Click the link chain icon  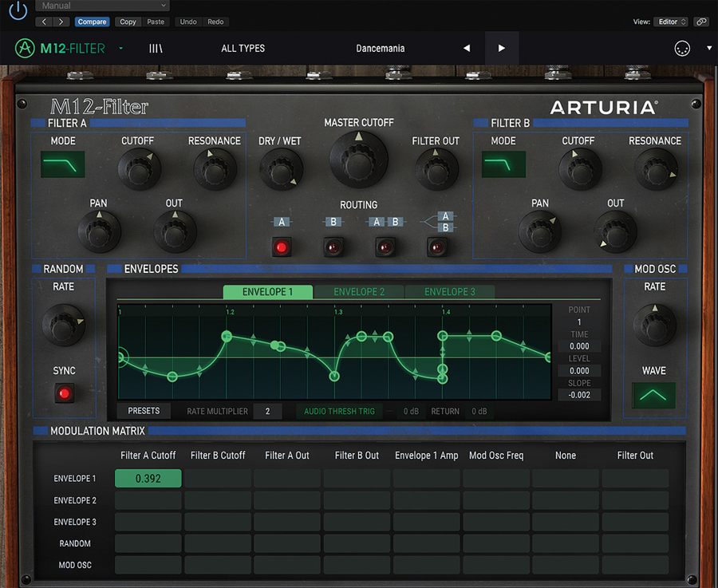701,22
